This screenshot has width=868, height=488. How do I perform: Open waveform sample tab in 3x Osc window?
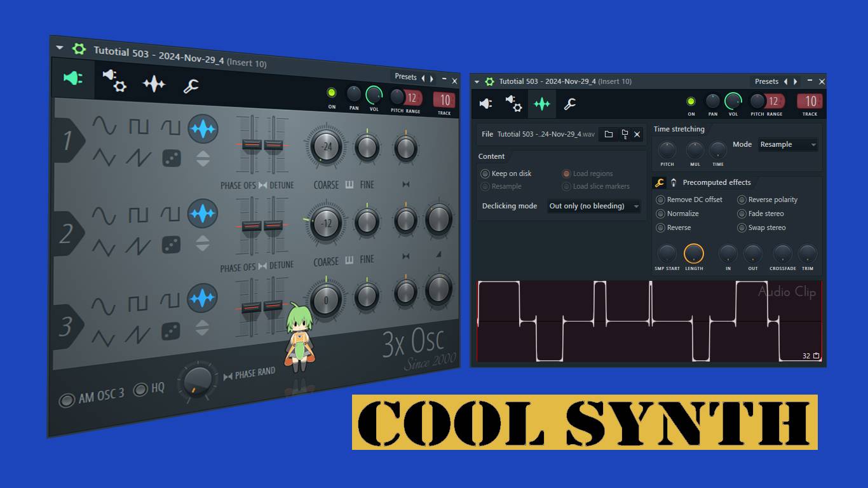click(154, 84)
